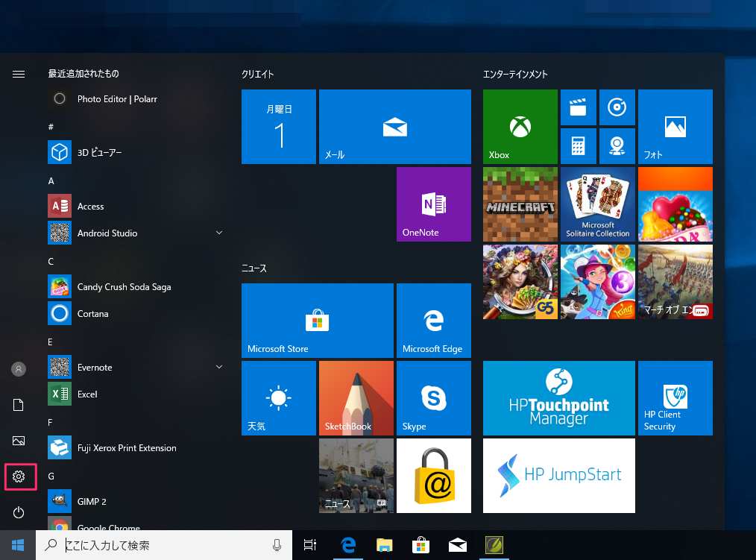Click the Power button icon

(19, 512)
